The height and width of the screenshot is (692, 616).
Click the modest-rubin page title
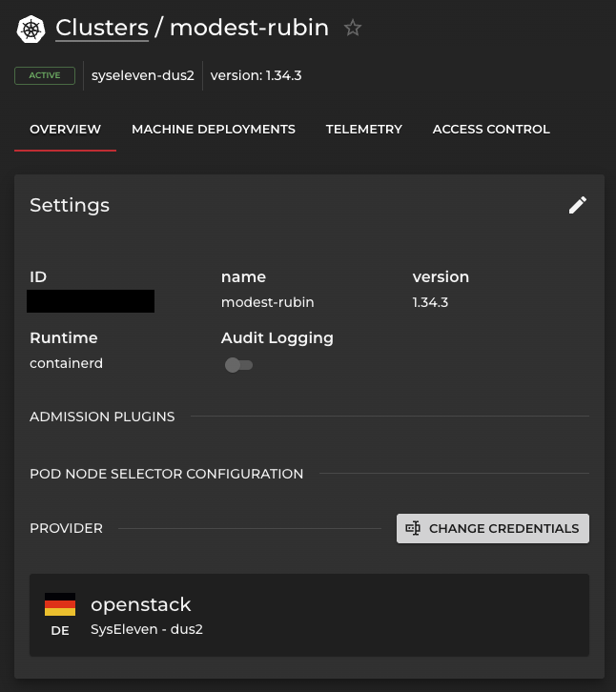(250, 28)
